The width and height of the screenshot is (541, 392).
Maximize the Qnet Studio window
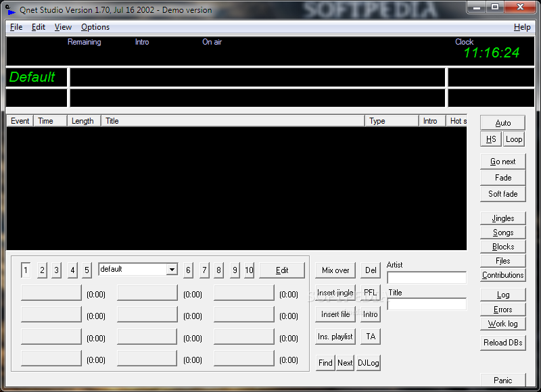click(495, 7)
